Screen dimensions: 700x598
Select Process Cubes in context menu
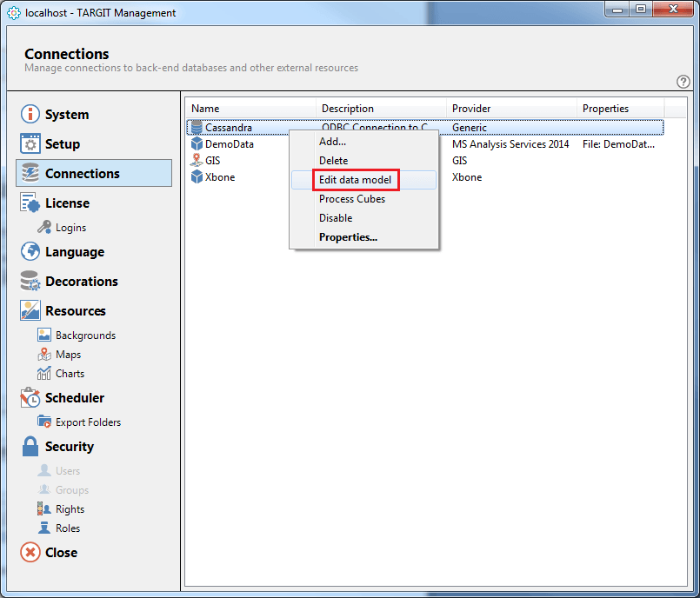(x=351, y=199)
